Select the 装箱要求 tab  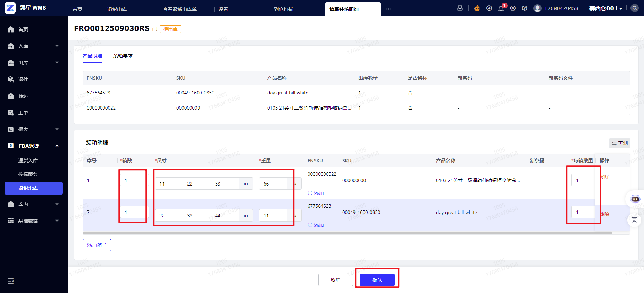[x=123, y=56]
